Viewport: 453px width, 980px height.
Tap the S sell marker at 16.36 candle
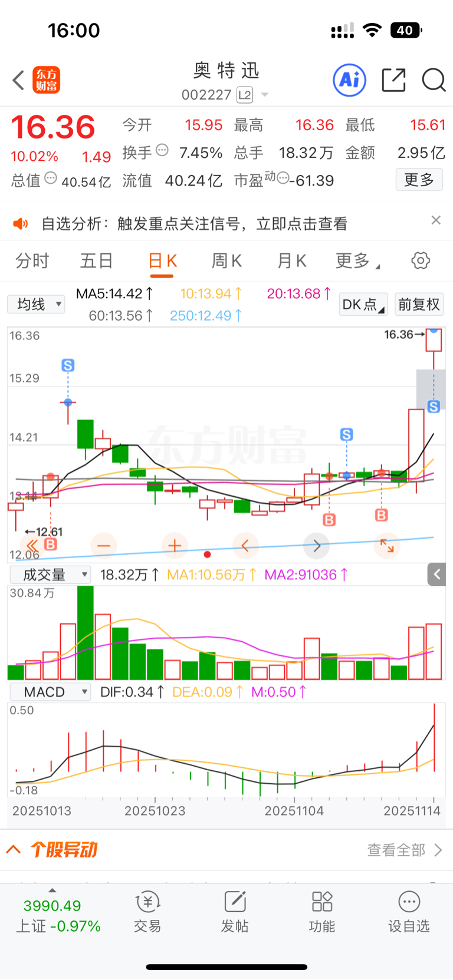point(434,407)
